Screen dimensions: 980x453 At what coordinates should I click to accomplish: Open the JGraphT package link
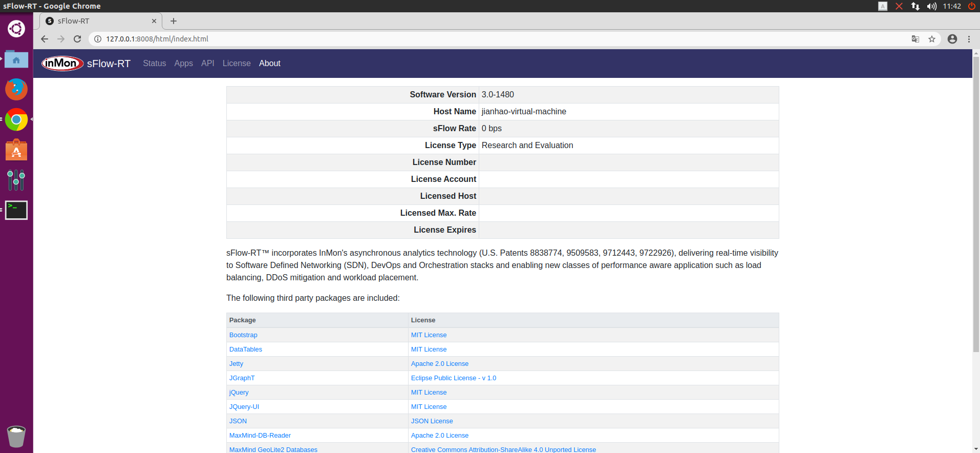tap(242, 378)
